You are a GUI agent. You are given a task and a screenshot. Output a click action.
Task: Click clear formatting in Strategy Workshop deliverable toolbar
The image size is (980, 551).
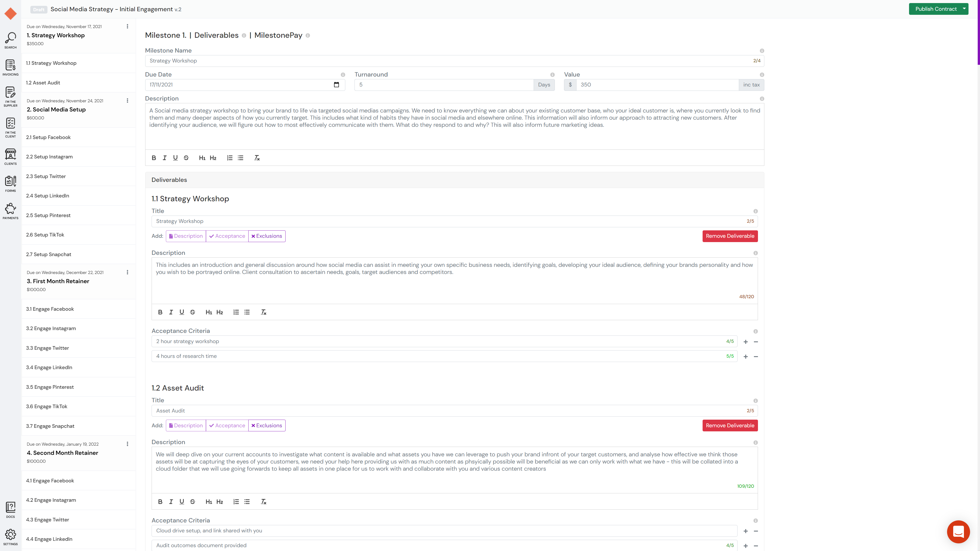coord(263,312)
